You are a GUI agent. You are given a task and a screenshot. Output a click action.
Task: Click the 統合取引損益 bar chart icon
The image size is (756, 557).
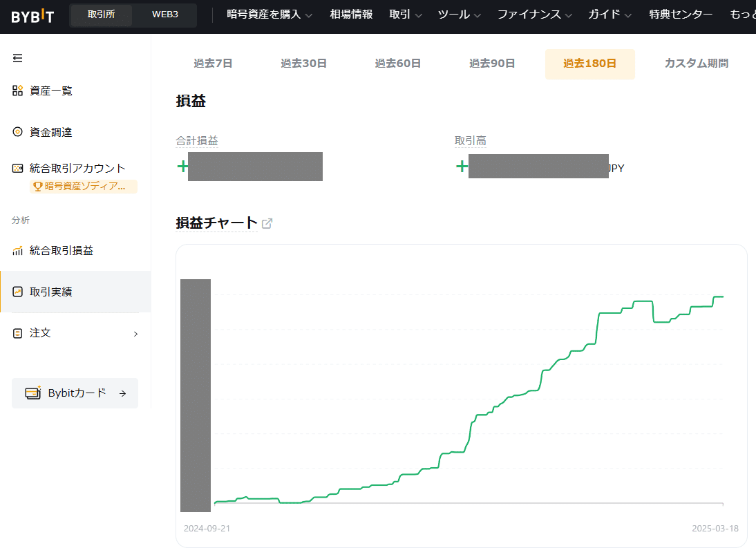(x=18, y=251)
